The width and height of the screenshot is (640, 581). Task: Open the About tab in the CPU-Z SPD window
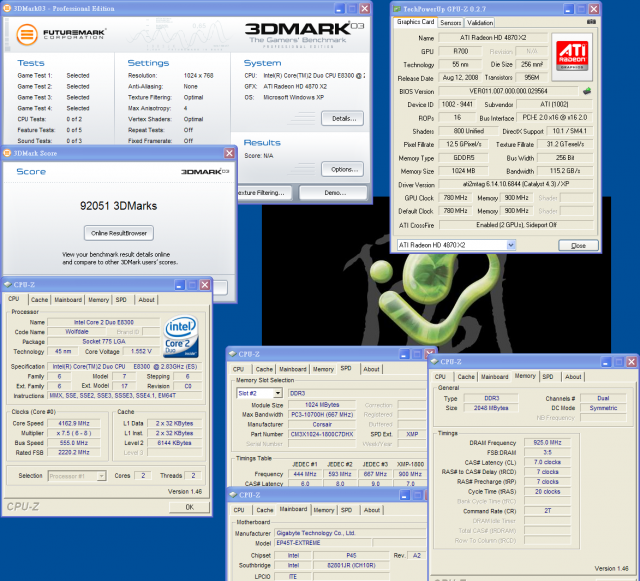[x=371, y=369]
